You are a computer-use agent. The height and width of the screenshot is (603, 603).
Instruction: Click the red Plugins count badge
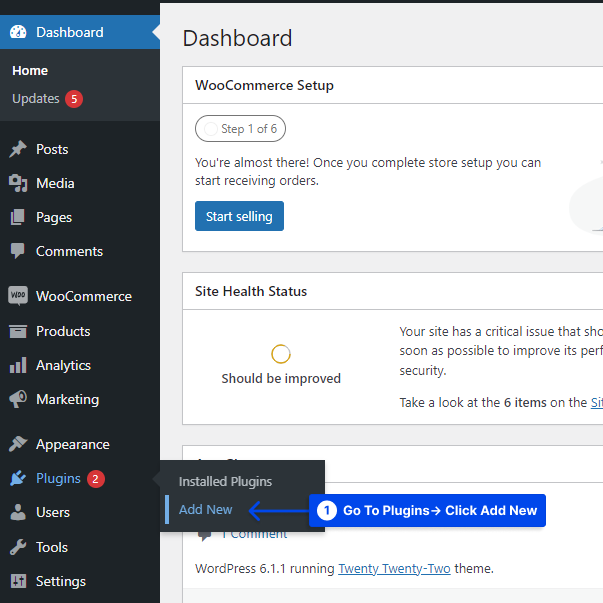96,479
